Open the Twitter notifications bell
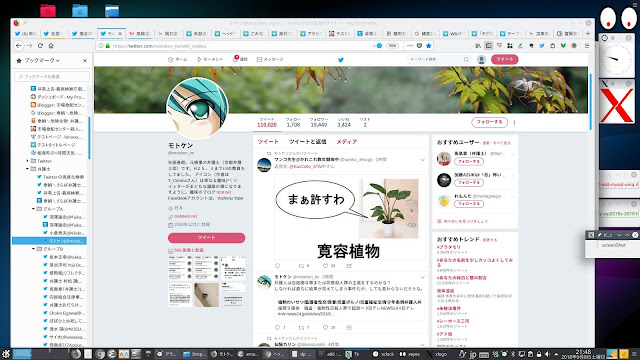The height and width of the screenshot is (360, 640). click(x=236, y=59)
